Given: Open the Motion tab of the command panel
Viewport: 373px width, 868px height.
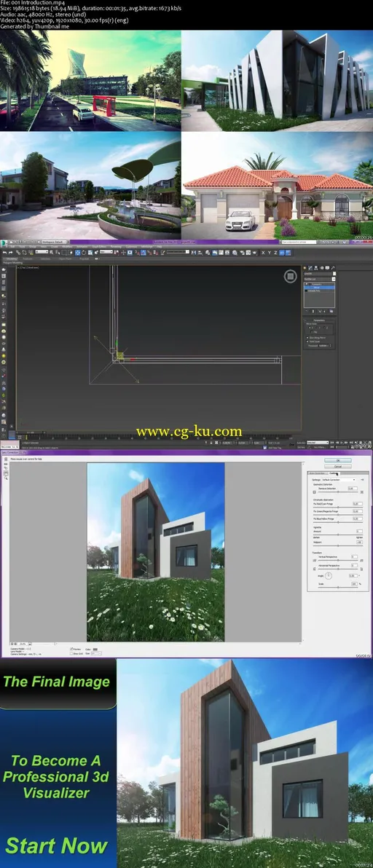Looking at the screenshot, I should (321, 268).
